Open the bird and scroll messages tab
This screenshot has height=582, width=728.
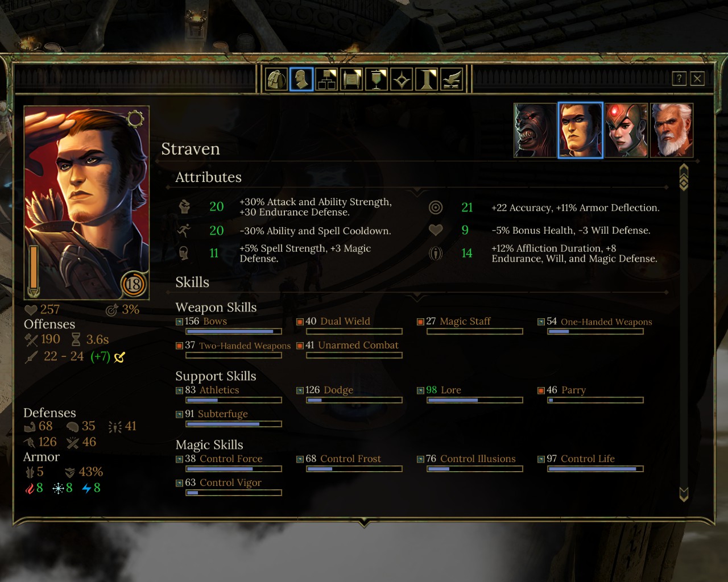(x=452, y=80)
